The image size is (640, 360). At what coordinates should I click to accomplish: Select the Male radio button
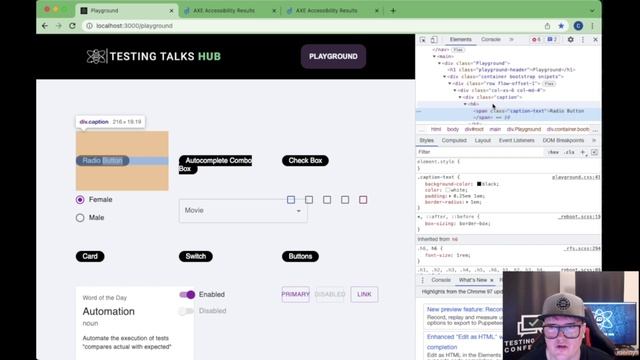coord(80,218)
